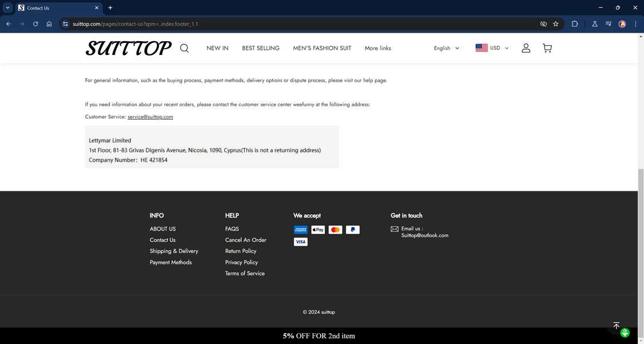Click the US flag currency icon
This screenshot has height=344, width=644.
point(482,48)
